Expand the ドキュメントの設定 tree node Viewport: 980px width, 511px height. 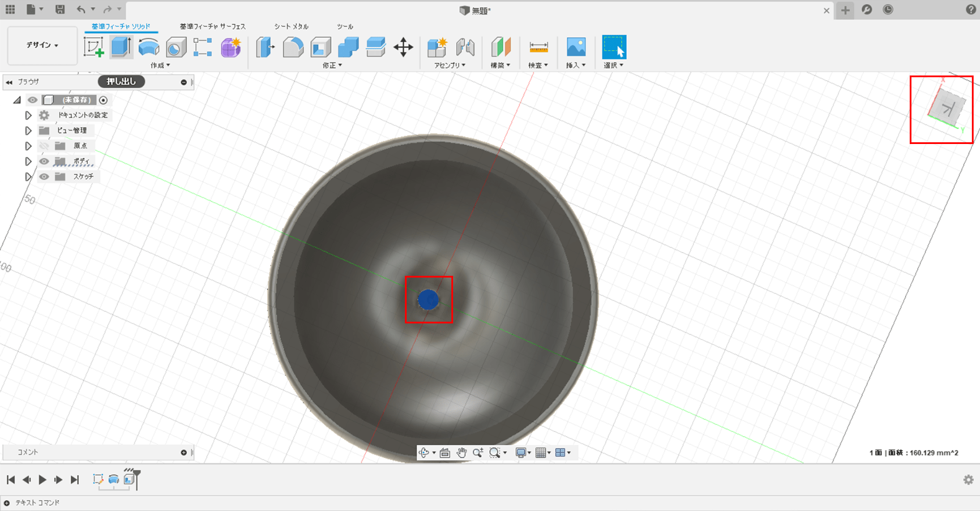(x=28, y=116)
